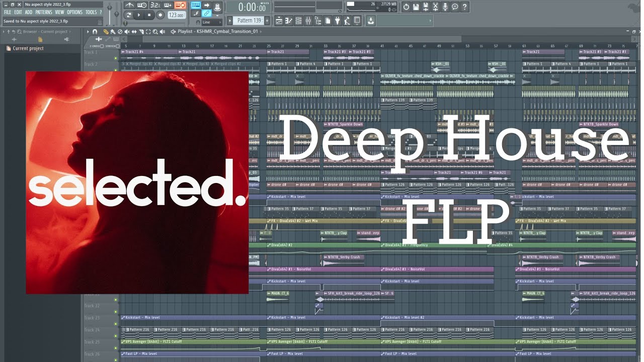This screenshot has width=644, height=362.
Task: Select the Select marquee tool in Playlist
Action: coord(148,32)
